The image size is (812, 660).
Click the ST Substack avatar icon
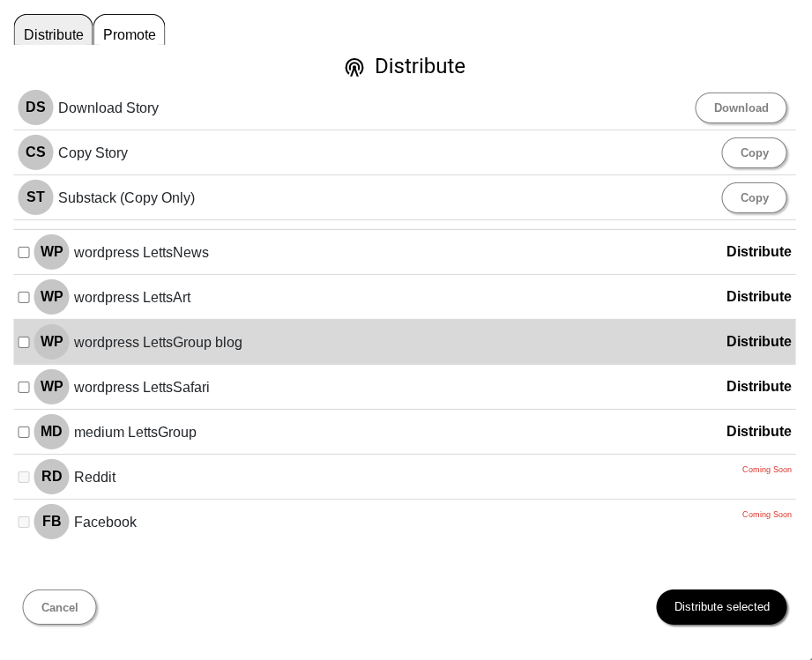[x=36, y=197]
